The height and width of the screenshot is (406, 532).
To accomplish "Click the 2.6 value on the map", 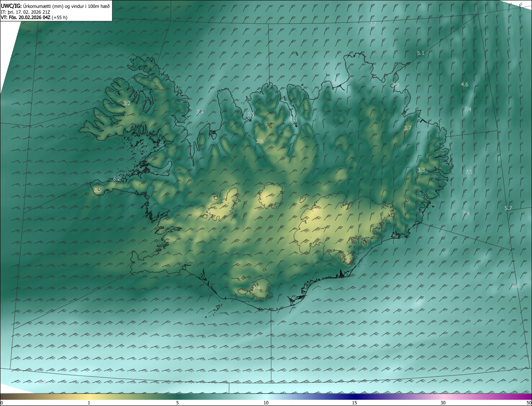I will click(260, 142).
